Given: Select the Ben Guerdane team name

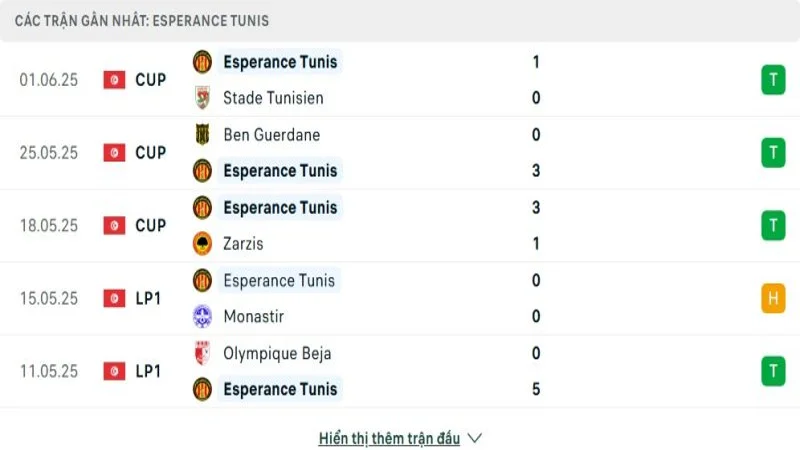Looking at the screenshot, I should [x=271, y=135].
